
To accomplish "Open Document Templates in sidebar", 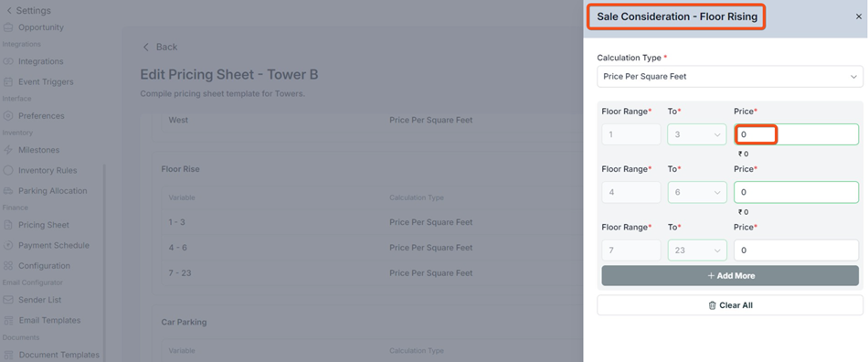I will 58,355.
